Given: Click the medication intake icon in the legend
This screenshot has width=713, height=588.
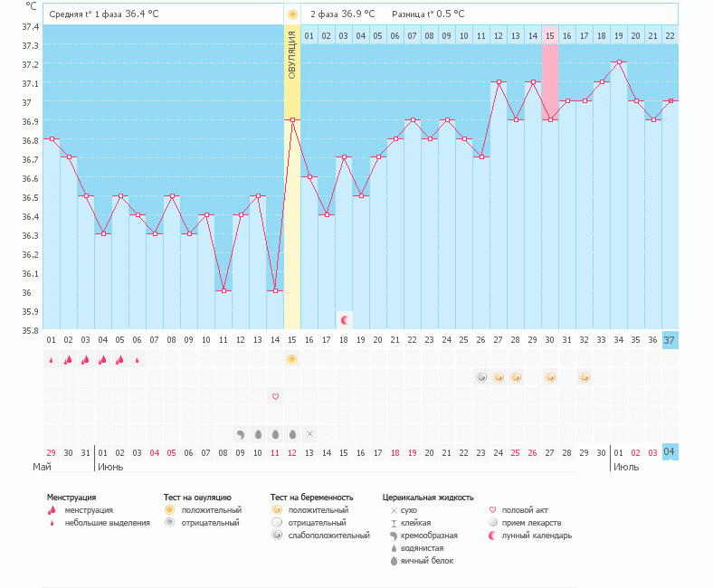Looking at the screenshot, I should tap(493, 523).
